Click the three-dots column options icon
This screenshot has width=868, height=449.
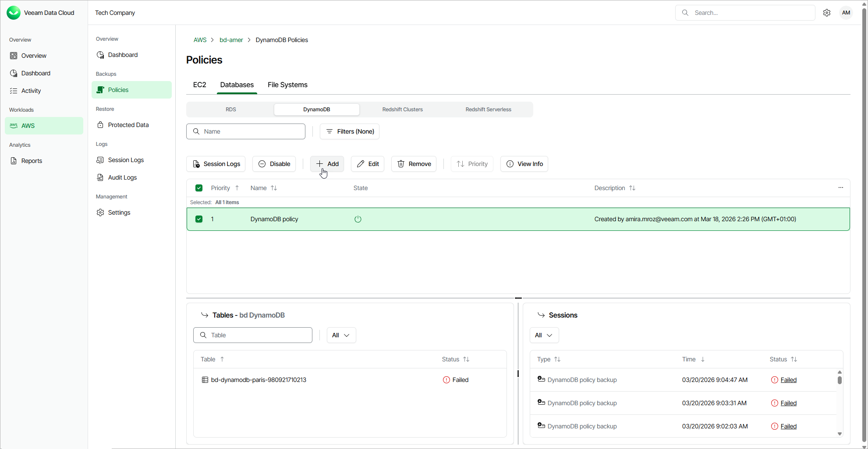pos(841,187)
